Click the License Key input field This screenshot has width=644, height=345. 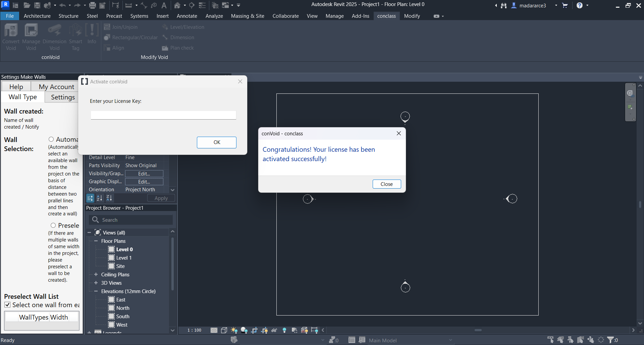163,115
